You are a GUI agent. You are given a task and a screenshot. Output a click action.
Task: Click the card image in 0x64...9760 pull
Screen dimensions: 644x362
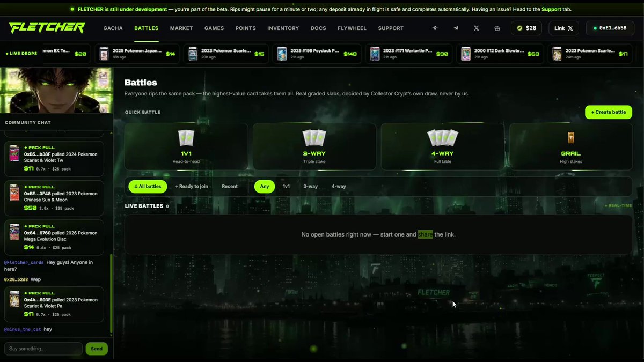point(14,232)
